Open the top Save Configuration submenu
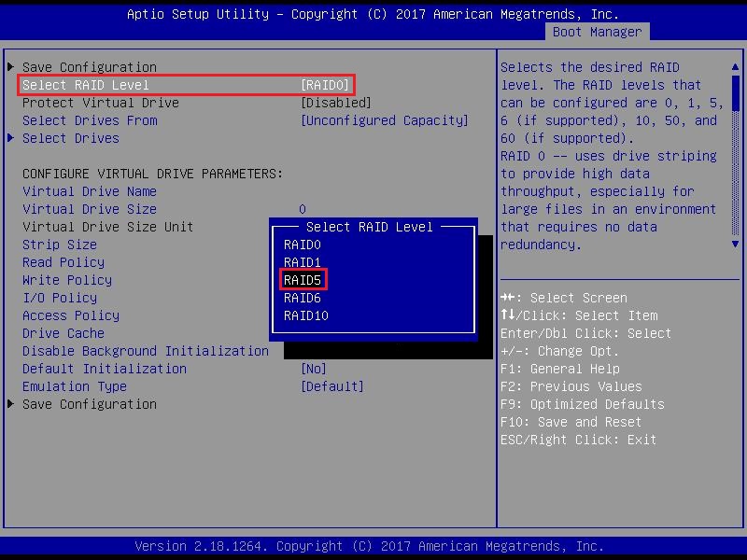Image resolution: width=747 pixels, height=560 pixels. coord(89,67)
